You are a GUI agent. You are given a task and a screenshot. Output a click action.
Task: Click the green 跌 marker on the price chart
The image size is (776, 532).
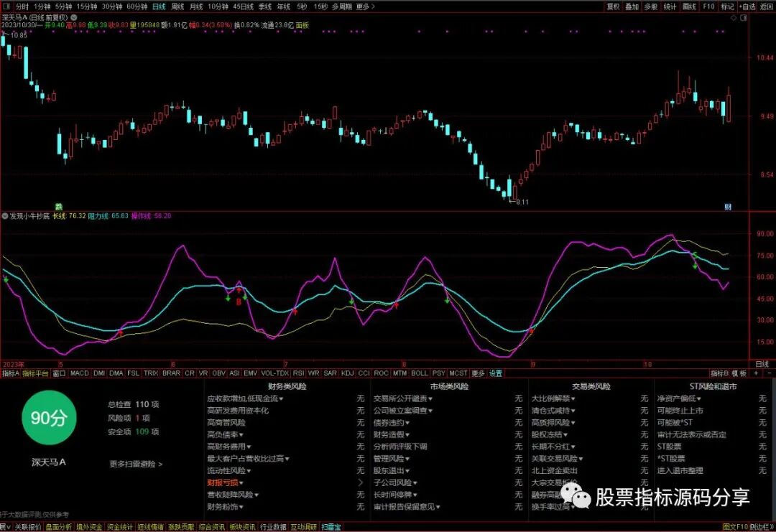pos(58,207)
